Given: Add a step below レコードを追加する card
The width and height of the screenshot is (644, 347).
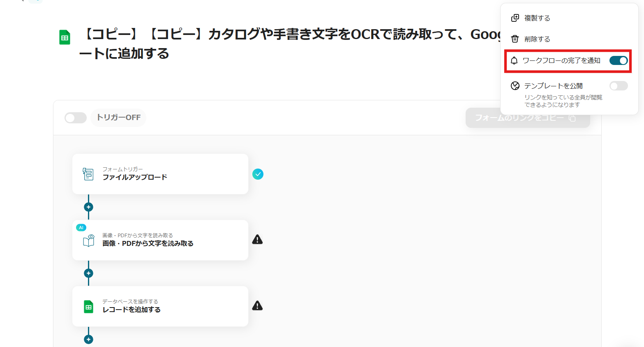Looking at the screenshot, I should 88,340.
